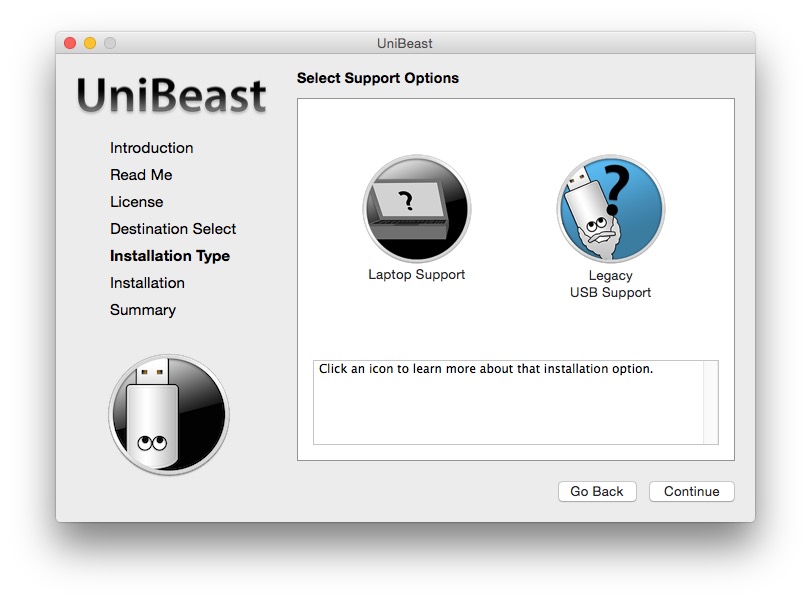Click the description box scrollbar
Image resolution: width=811 pixels, height=602 pixels.
710,402
